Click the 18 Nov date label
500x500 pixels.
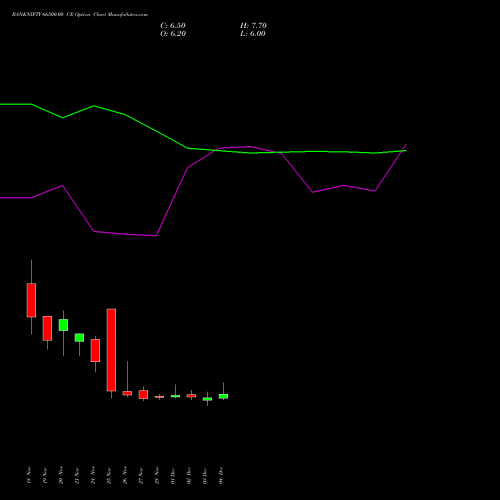[x=29, y=475]
